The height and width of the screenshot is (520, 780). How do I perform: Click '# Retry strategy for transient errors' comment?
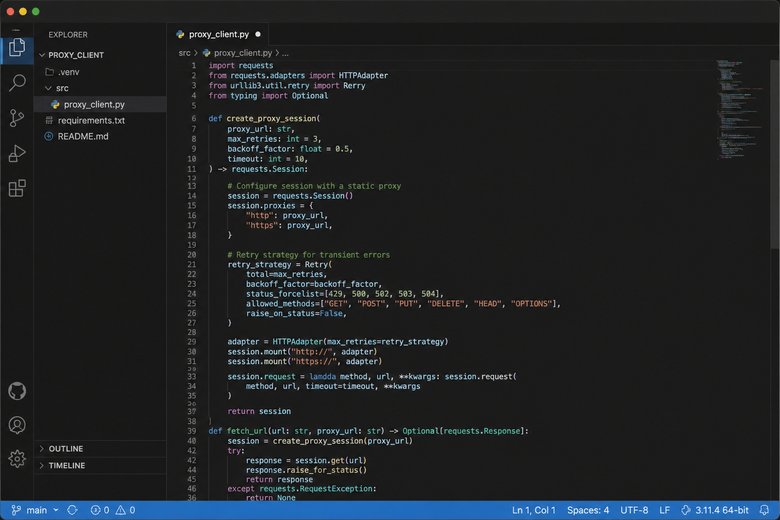click(308, 255)
